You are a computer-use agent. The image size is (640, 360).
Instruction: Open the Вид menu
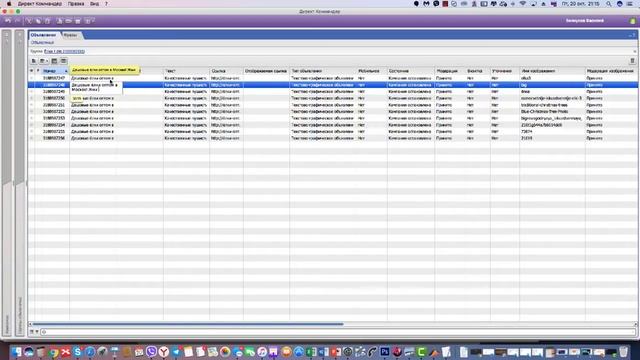pos(94,4)
